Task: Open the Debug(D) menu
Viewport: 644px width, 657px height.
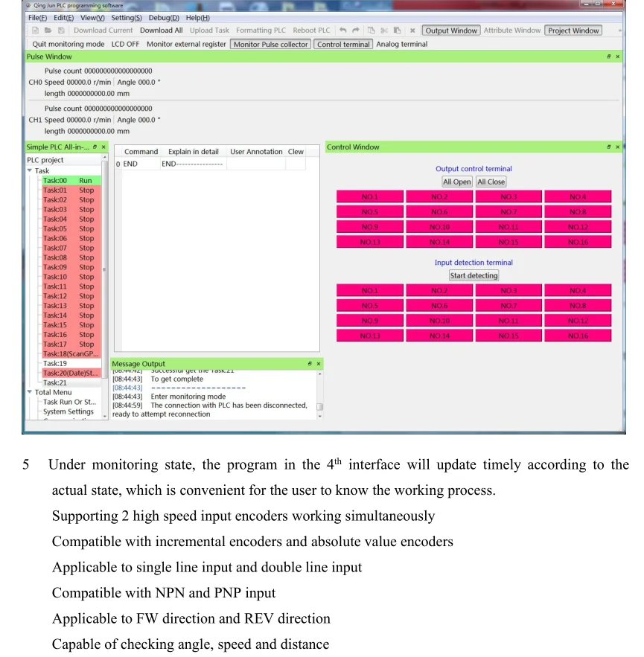Action: click(x=164, y=18)
